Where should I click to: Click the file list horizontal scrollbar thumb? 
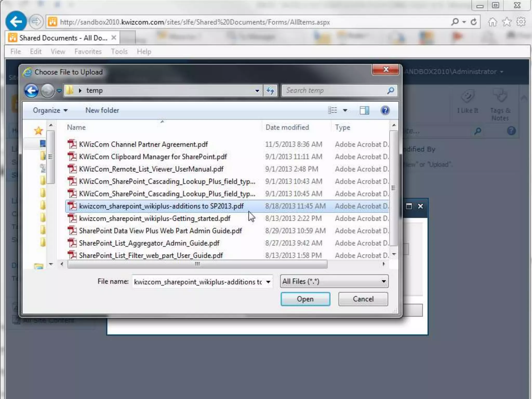(197, 264)
